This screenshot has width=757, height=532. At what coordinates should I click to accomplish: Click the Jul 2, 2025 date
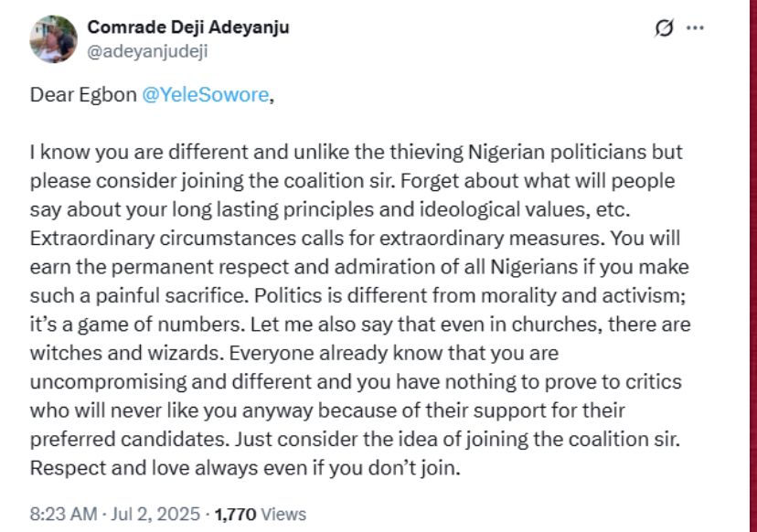(155, 514)
